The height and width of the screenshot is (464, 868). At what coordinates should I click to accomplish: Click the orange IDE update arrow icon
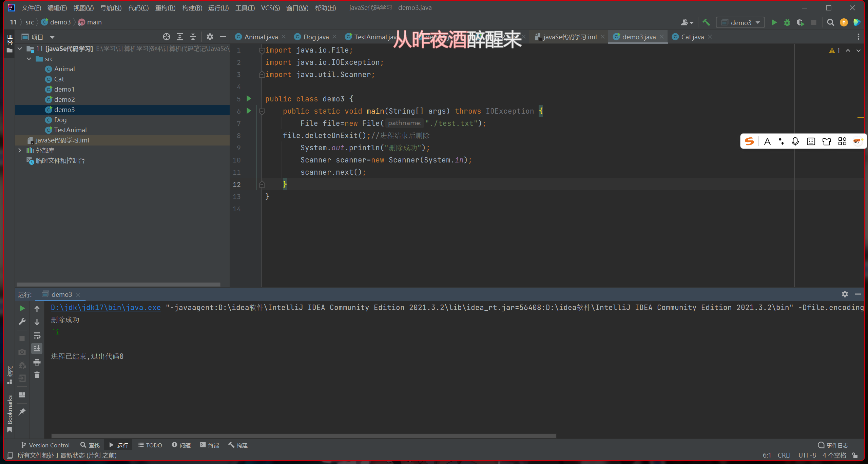tap(844, 23)
